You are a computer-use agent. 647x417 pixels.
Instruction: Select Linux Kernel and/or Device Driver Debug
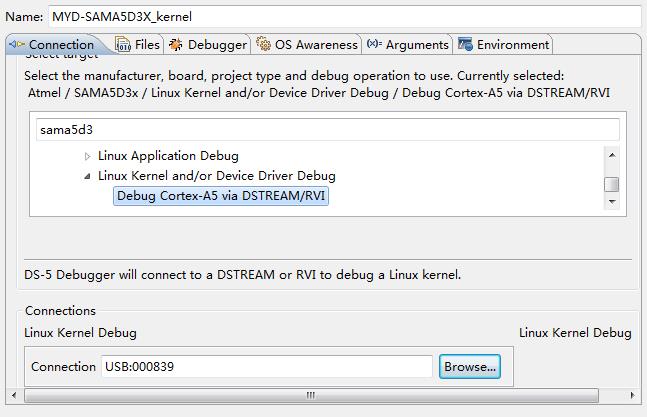click(217, 176)
